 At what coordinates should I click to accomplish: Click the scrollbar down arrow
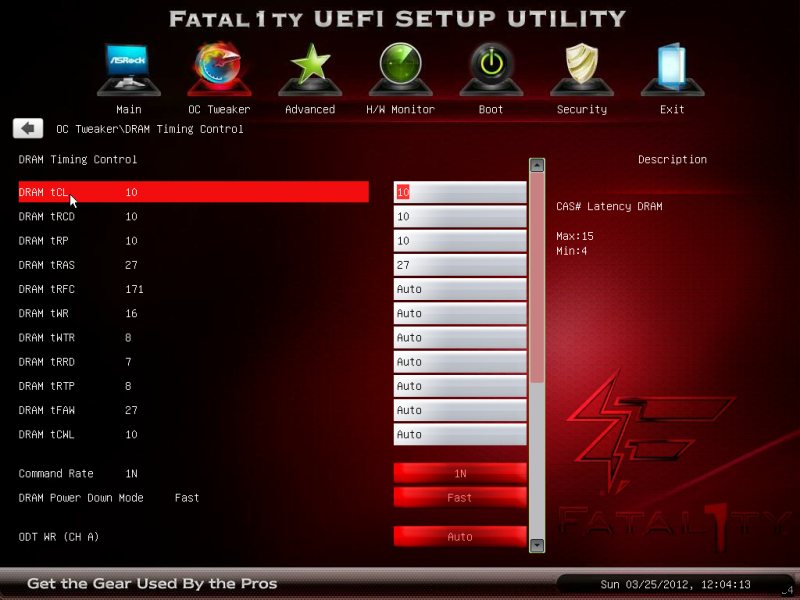(537, 545)
